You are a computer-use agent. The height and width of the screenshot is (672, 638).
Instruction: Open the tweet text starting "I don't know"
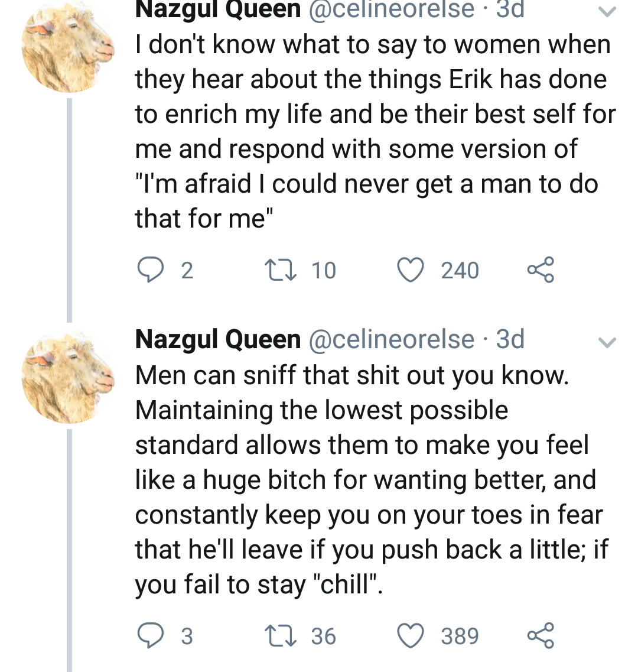click(x=372, y=131)
